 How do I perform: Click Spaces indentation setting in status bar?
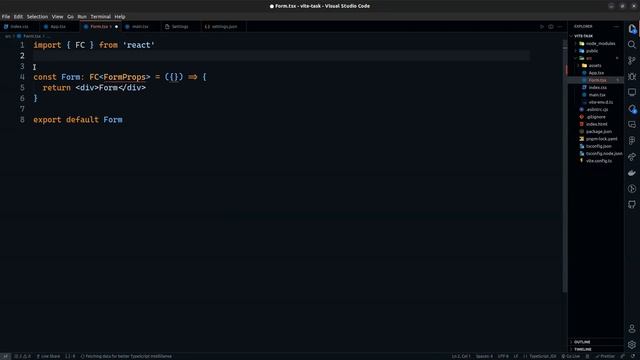click(x=484, y=356)
